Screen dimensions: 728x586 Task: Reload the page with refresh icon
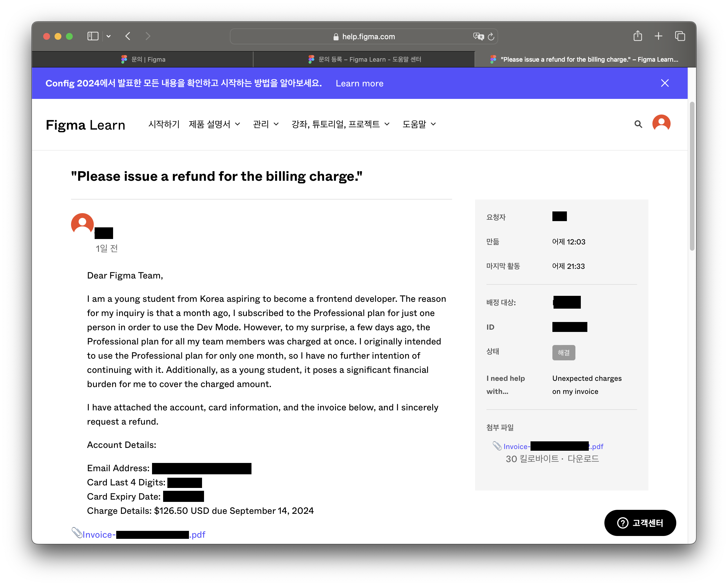491,36
